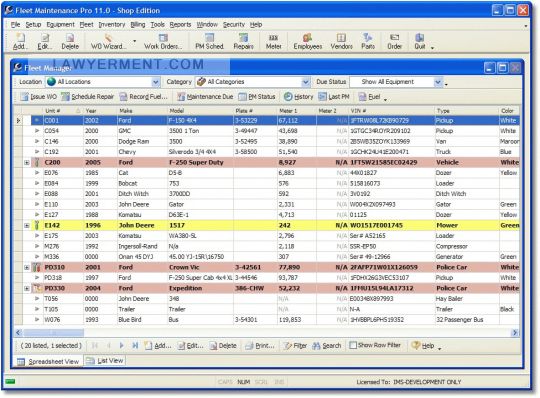Click the Add toolbar icon
Image resolution: width=540 pixels, height=398 pixels.
coord(20,42)
